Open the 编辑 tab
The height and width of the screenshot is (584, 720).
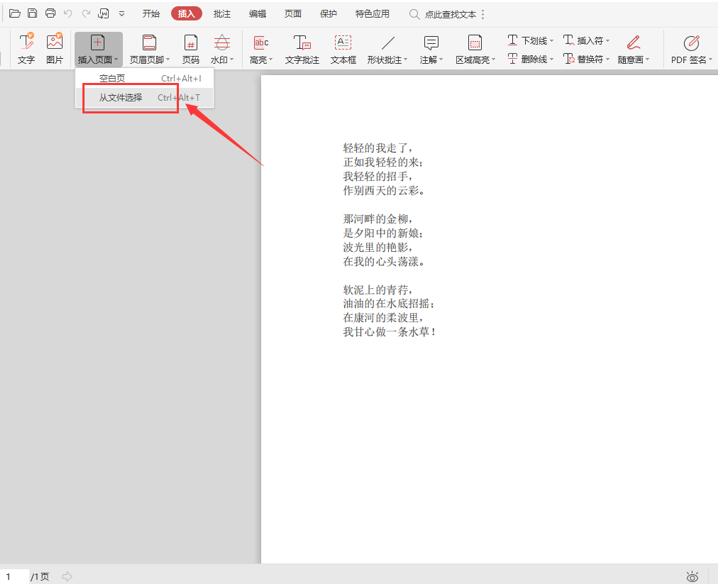[x=257, y=14]
